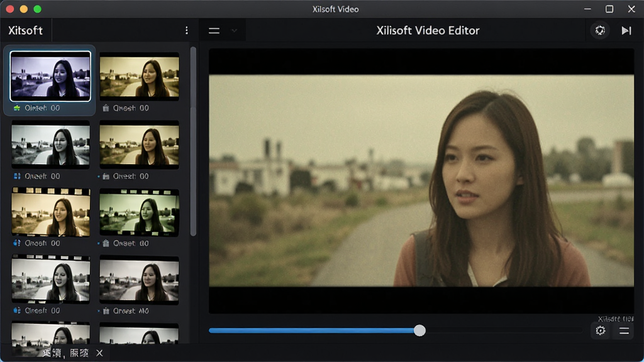Click the macOS red close light
Screen dimensions: 644x362
pyautogui.click(x=10, y=9)
